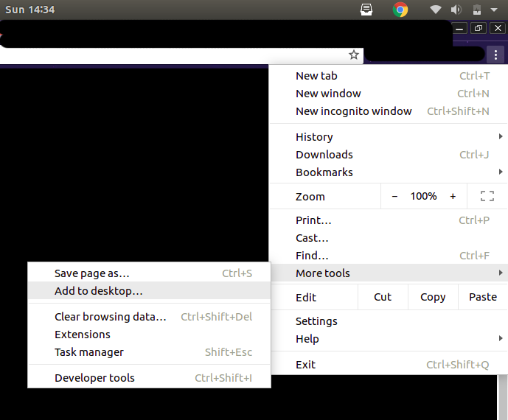This screenshot has width=508, height=420.
Task: Expand the Bookmarks submenu
Action: tap(389, 172)
